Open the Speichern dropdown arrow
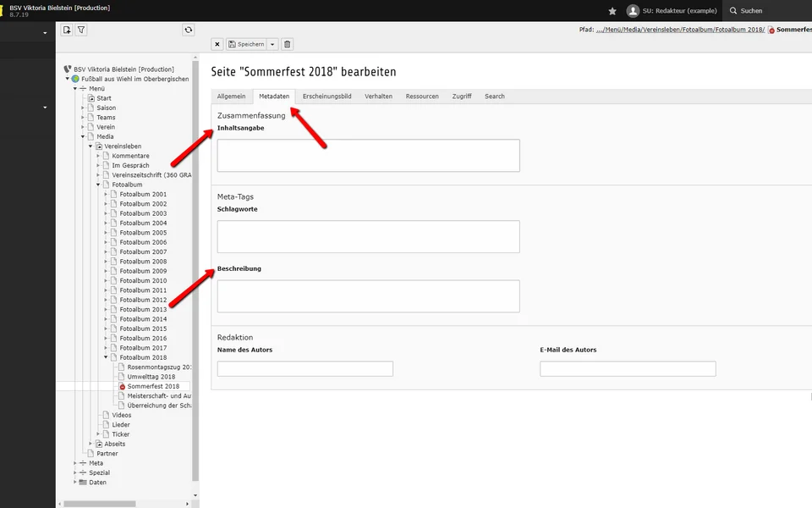This screenshot has width=812, height=508. point(272,44)
